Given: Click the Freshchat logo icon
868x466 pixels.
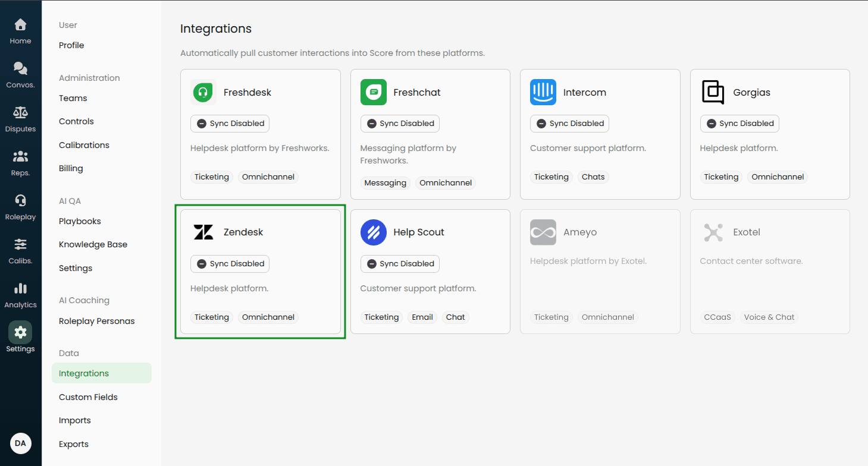Looking at the screenshot, I should click(374, 92).
